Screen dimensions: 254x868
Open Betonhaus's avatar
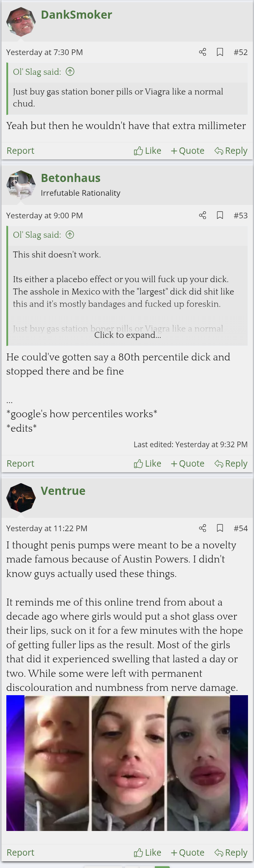coord(21,185)
